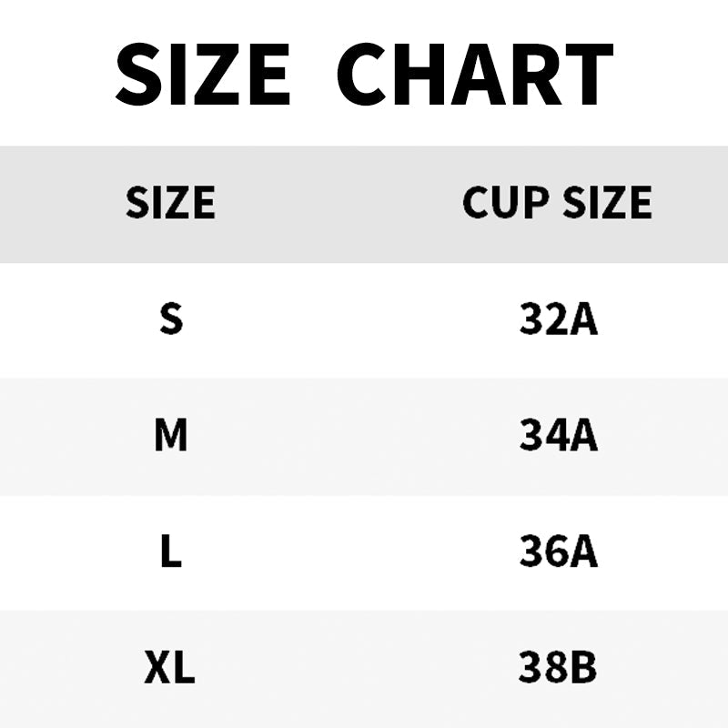The height and width of the screenshot is (728, 728).
Task: Select the 36A cup size value
Action: tap(558, 552)
